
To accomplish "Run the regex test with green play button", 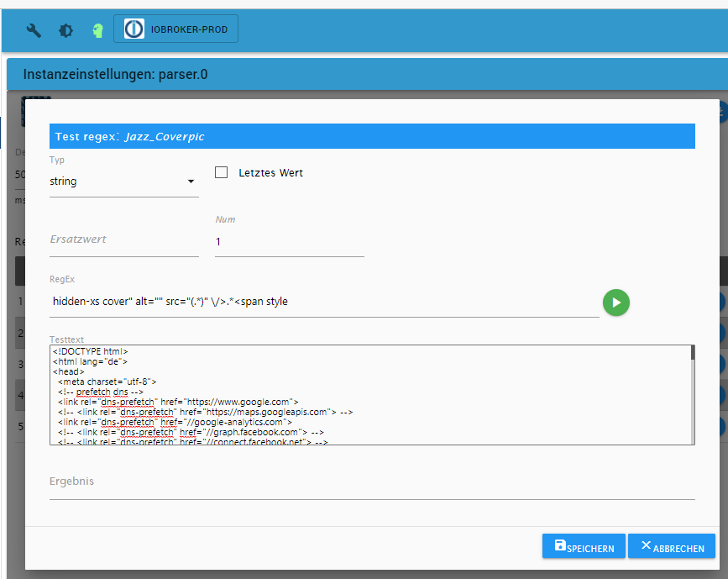I will pyautogui.click(x=616, y=303).
